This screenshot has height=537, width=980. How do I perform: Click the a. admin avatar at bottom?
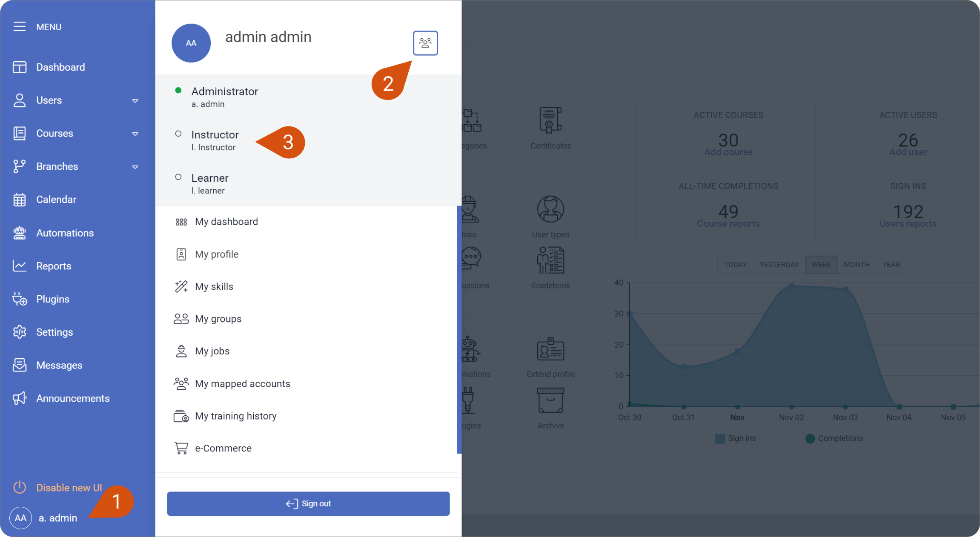(x=20, y=518)
